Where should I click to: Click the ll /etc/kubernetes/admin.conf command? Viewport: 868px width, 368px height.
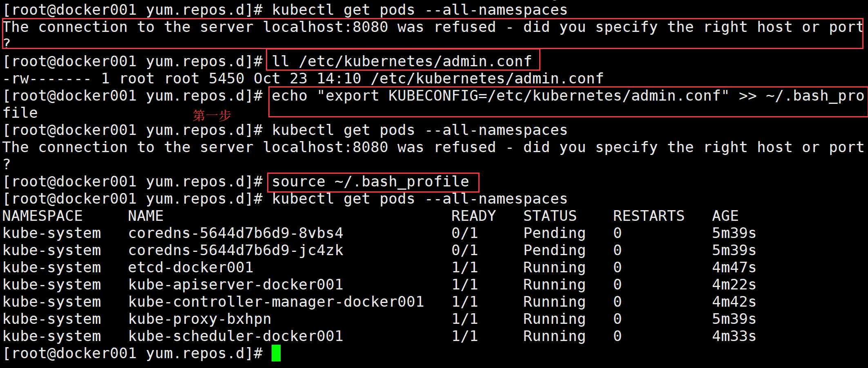click(402, 61)
